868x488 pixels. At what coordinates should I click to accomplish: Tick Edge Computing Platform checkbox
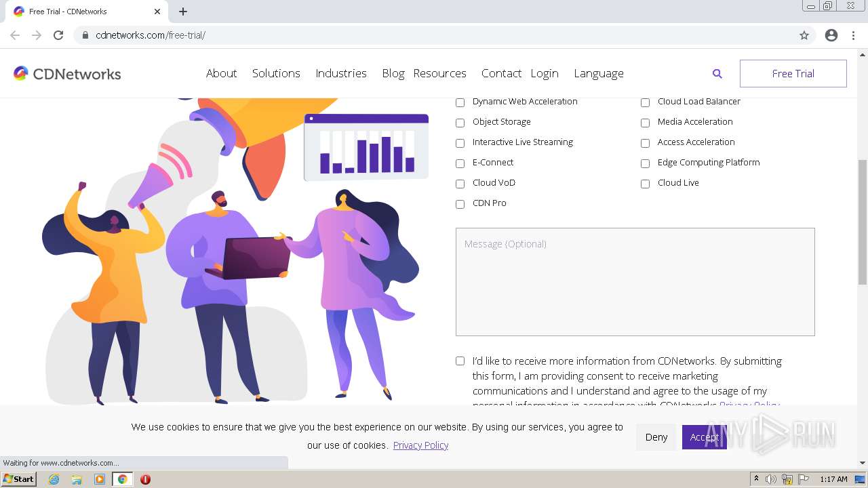(645, 163)
